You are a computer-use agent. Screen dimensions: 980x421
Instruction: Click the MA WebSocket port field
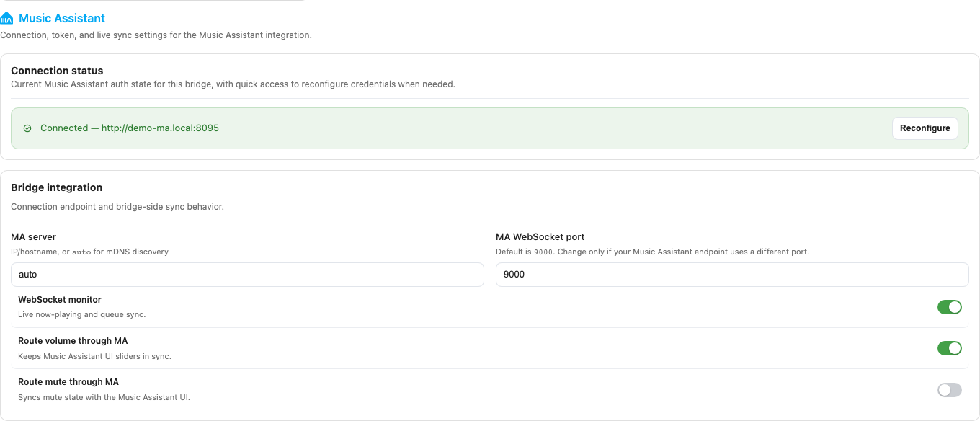732,275
